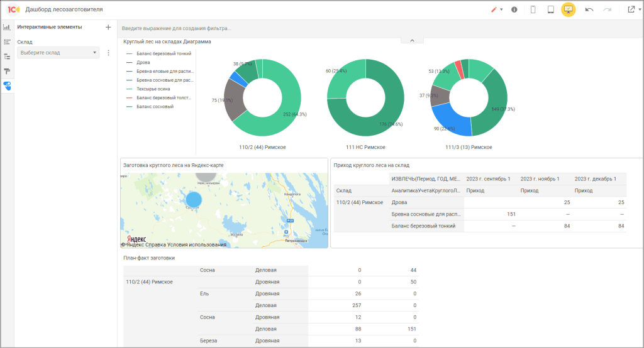Toggle 'Дрова' legend item in chart
Image resolution: width=644 pixels, height=348 pixels.
point(143,63)
